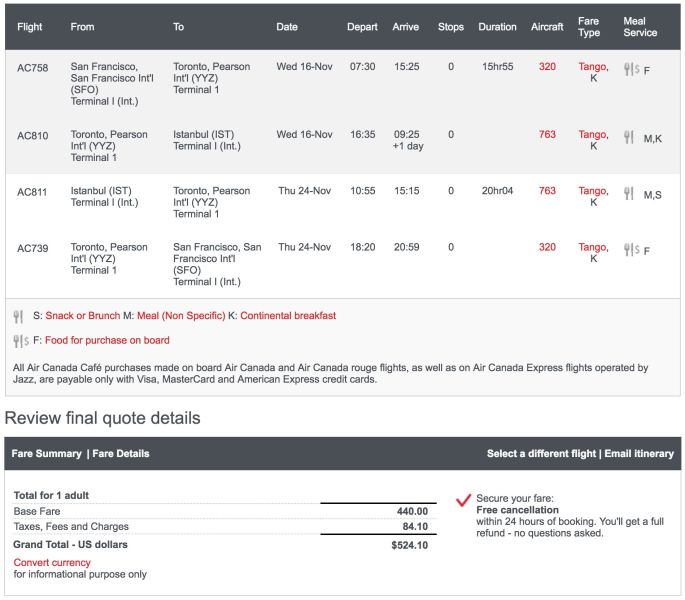Click the Flight column header
This screenshot has width=685, height=600.
[x=30, y=27]
